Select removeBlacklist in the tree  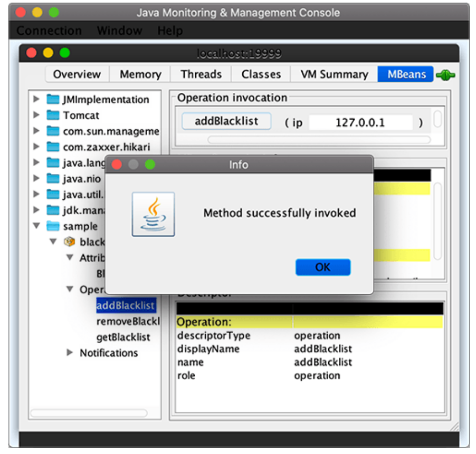pos(128,322)
